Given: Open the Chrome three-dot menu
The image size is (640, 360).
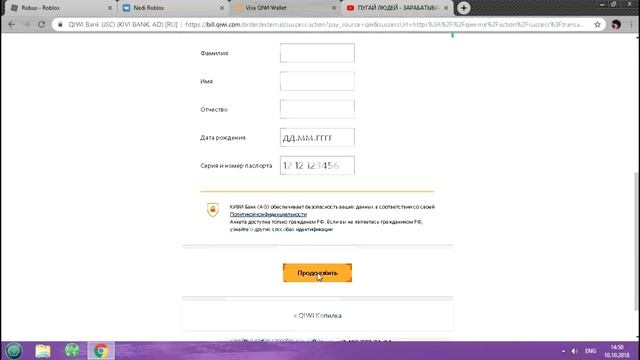Looking at the screenshot, I should 631,24.
